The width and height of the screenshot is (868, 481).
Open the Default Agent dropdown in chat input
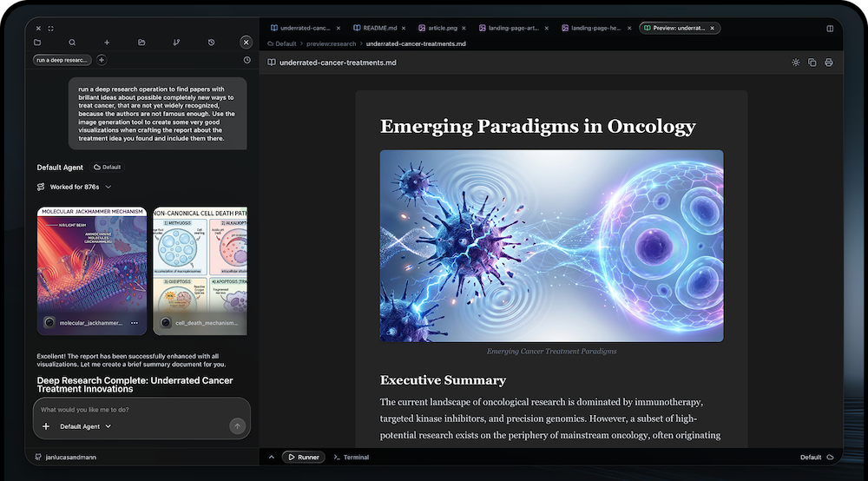[x=85, y=426]
